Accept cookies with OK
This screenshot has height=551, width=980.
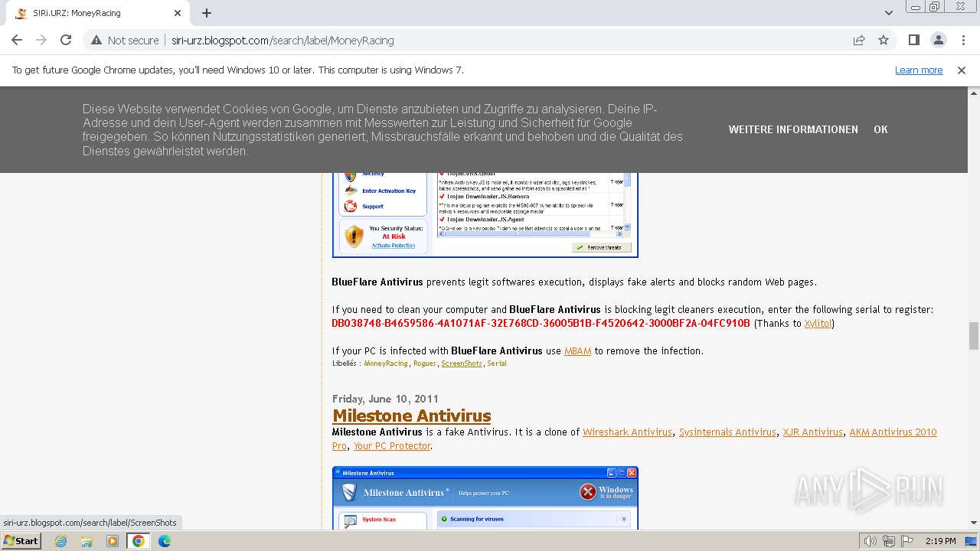click(880, 130)
